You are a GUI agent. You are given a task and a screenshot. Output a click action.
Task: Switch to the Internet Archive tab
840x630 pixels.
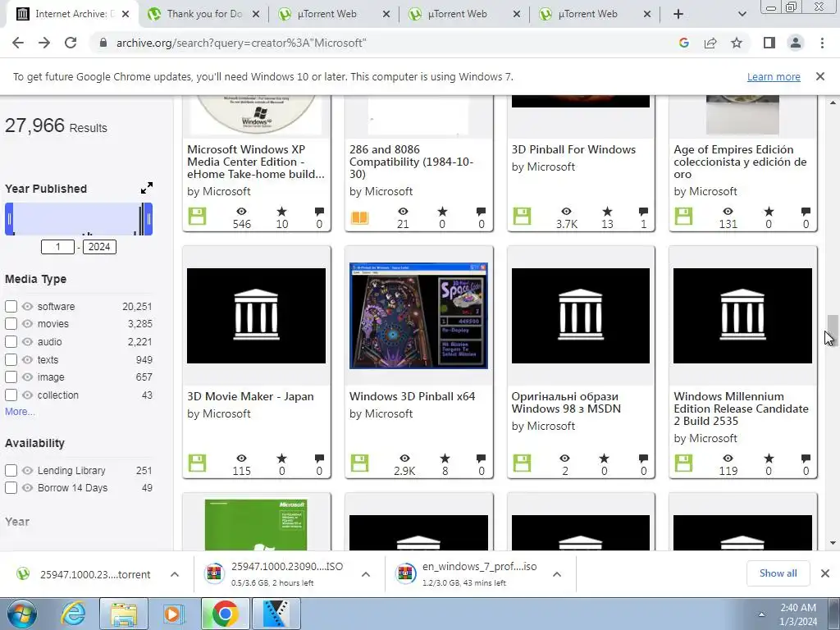73,14
